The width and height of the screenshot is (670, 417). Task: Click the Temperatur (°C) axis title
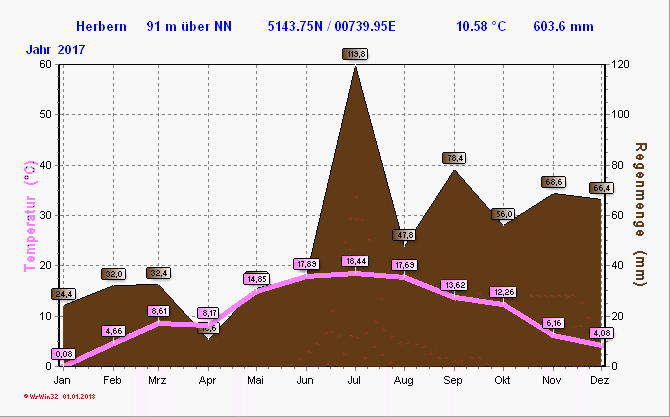(x=30, y=214)
